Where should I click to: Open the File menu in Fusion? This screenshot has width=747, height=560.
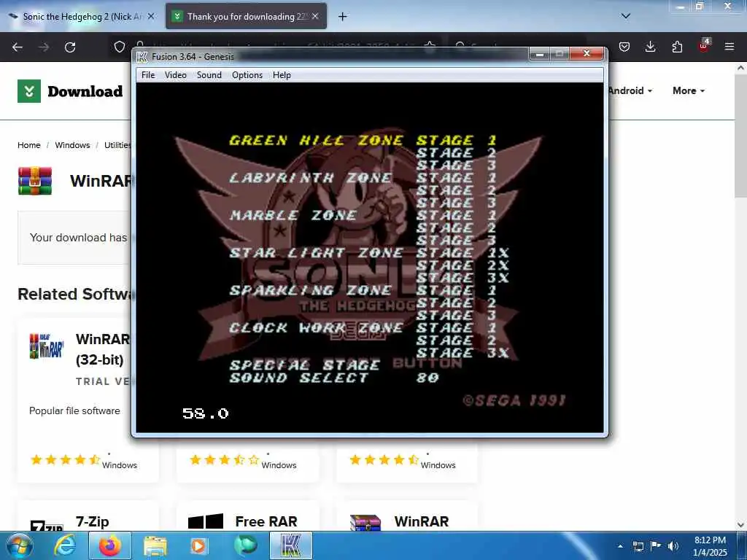pos(147,75)
